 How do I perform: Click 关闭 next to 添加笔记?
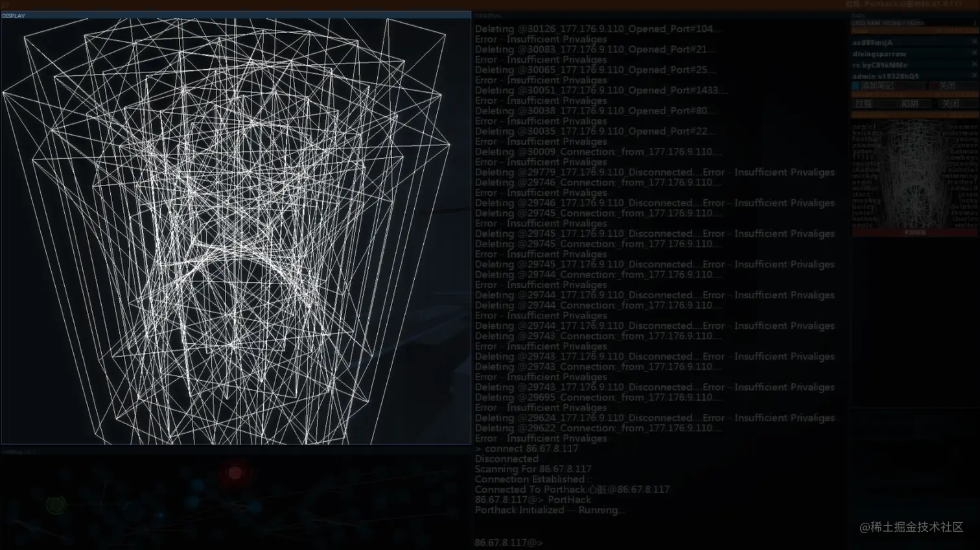tap(953, 85)
